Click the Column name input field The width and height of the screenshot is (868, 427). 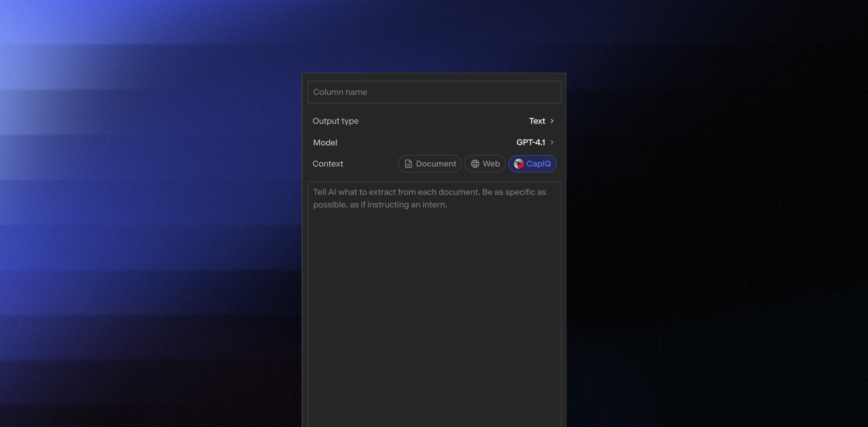point(434,92)
